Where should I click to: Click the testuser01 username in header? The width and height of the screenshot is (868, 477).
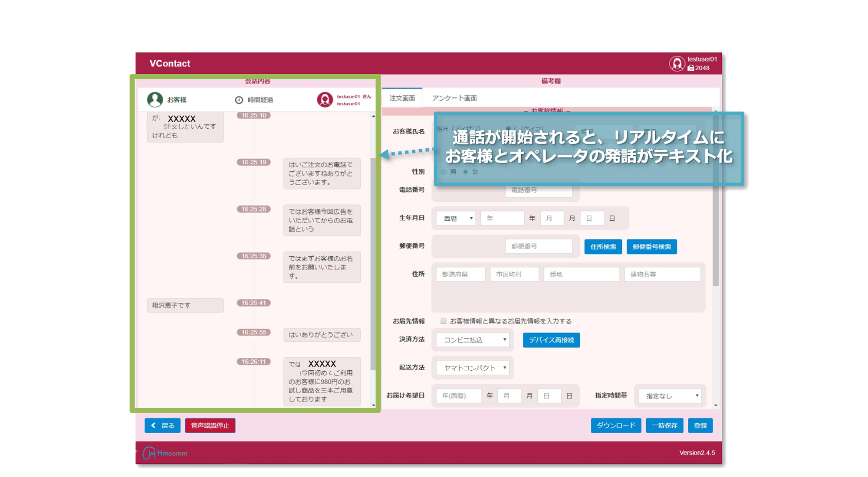(702, 59)
